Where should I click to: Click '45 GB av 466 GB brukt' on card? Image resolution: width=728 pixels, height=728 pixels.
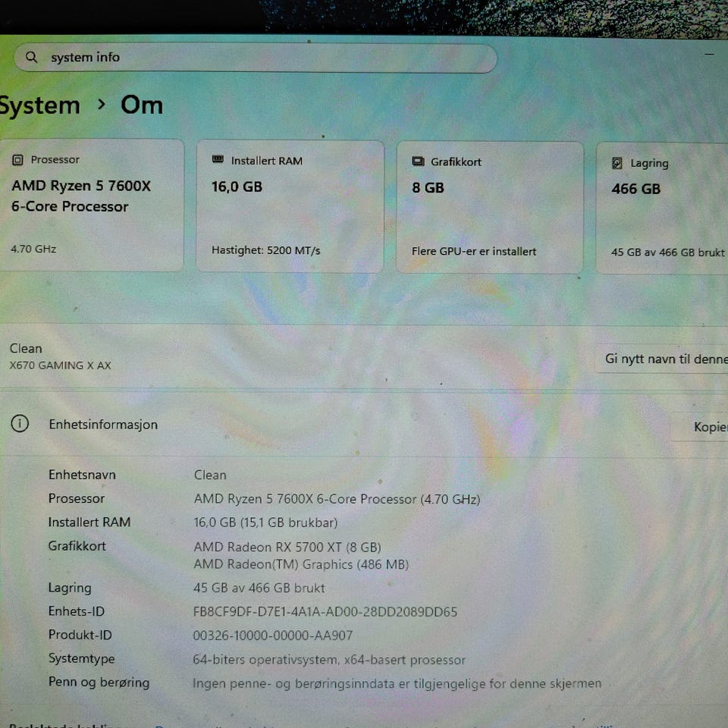pyautogui.click(x=667, y=253)
